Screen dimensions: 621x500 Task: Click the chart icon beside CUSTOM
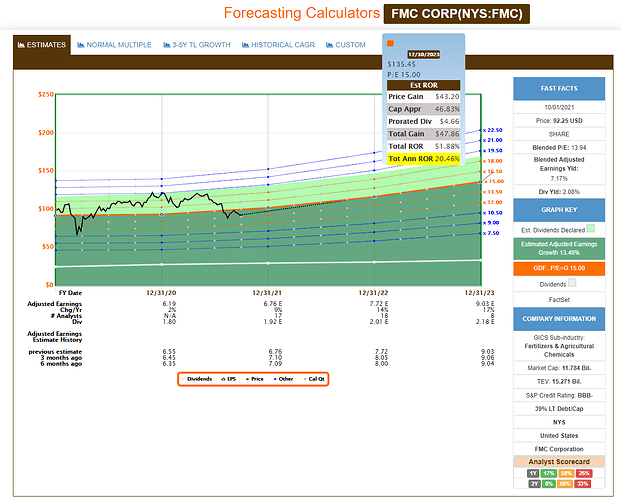pos(330,45)
